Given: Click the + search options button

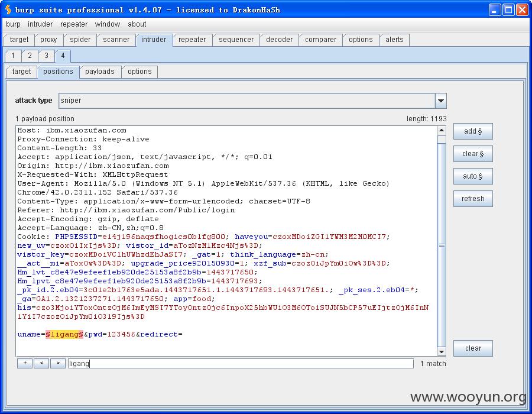Looking at the screenshot, I should point(25,363).
